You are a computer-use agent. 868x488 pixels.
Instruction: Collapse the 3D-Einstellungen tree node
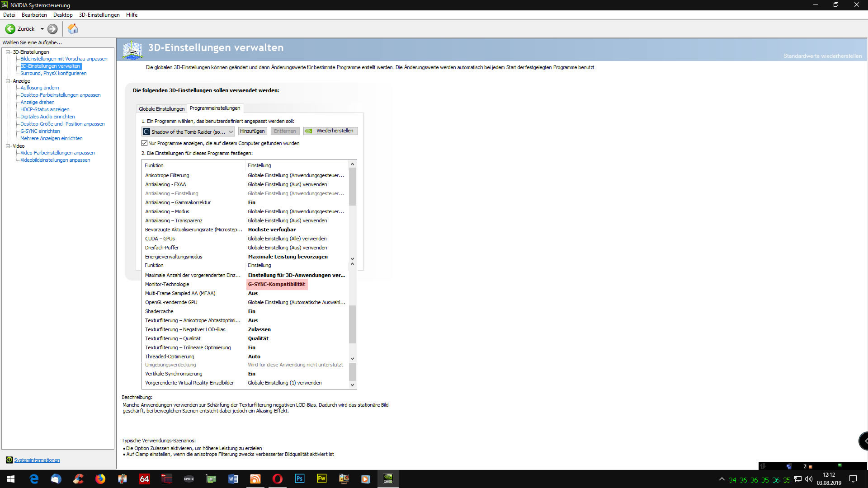[8, 52]
